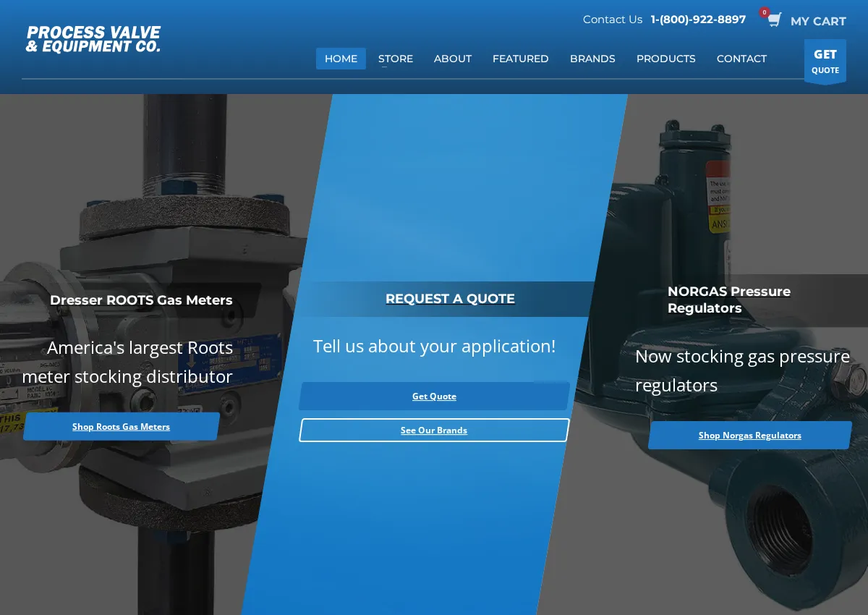Click the Get Quote center button
The image size is (868, 615).
(x=434, y=396)
